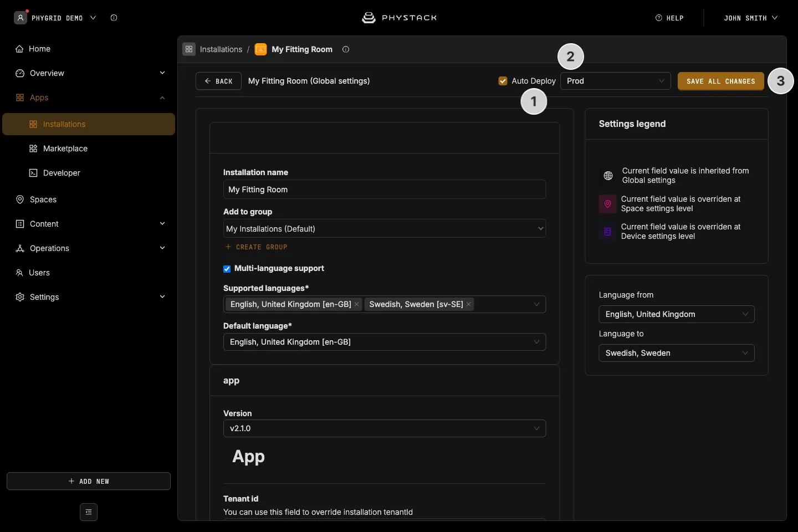This screenshot has width=798, height=532.
Task: Uncheck Multi-language support checkbox
Action: [227, 269]
